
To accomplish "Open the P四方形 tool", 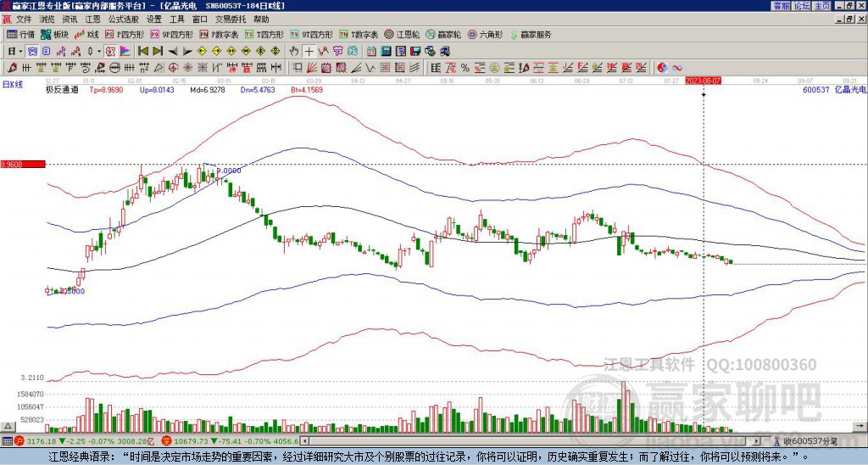I will 125,34.
